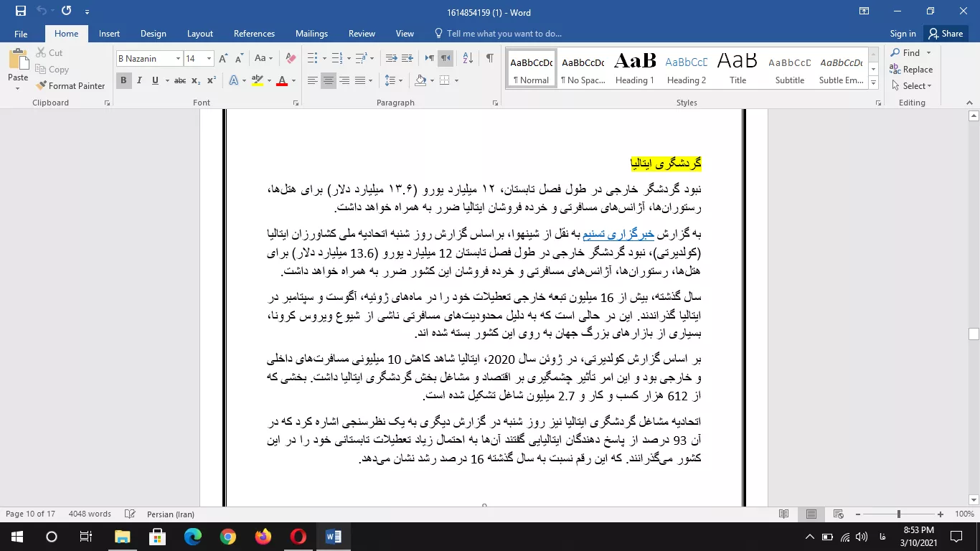Expand the Styles gallery More arrow

[873, 84]
